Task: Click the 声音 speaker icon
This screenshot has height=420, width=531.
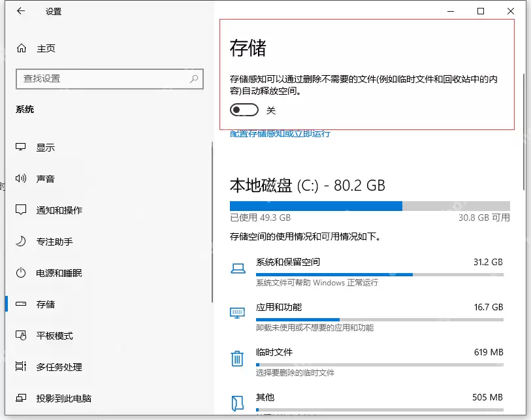Action: click(x=18, y=178)
